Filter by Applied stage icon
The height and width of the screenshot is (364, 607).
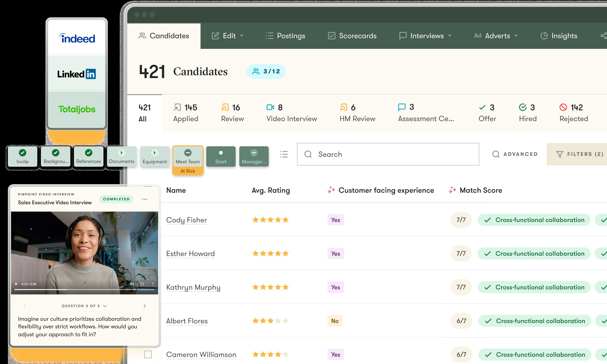coord(177,107)
